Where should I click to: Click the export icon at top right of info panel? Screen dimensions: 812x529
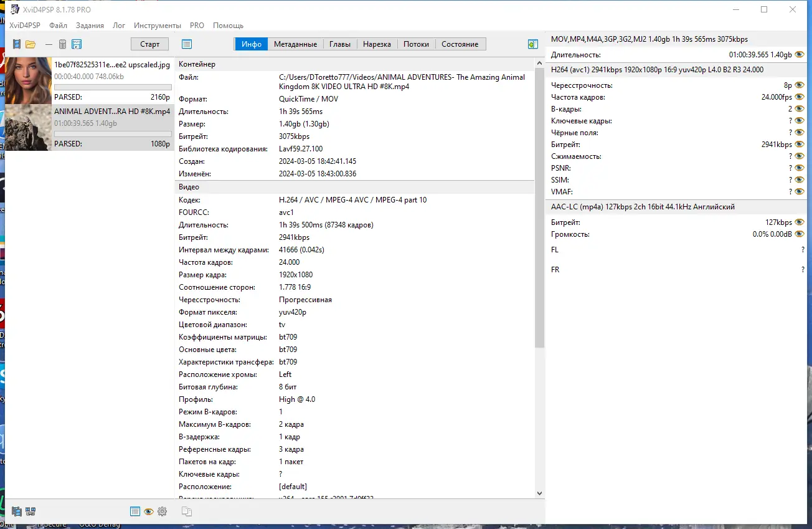(532, 44)
